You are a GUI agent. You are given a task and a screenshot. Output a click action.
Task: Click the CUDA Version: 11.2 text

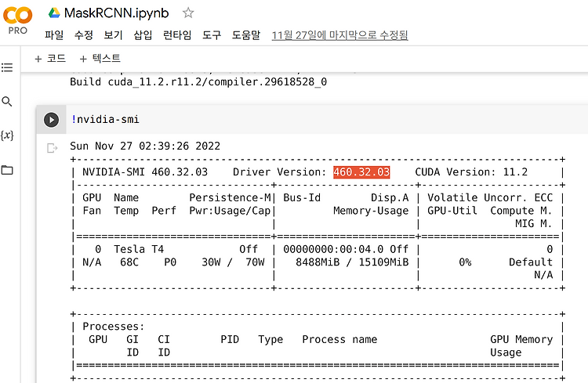[471, 172]
